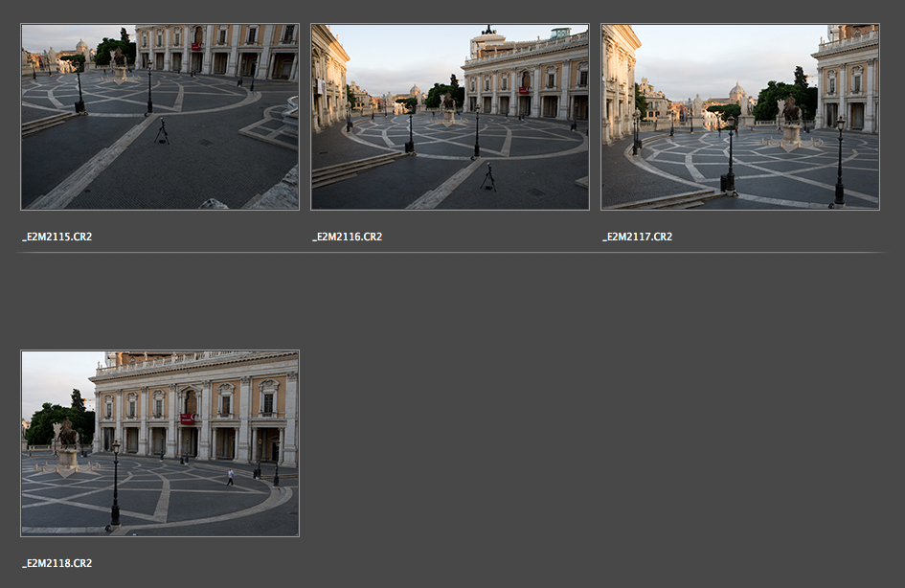Select the _E2M2118.CR2 photo thumbnail
This screenshot has height=588, width=905.
(x=159, y=442)
